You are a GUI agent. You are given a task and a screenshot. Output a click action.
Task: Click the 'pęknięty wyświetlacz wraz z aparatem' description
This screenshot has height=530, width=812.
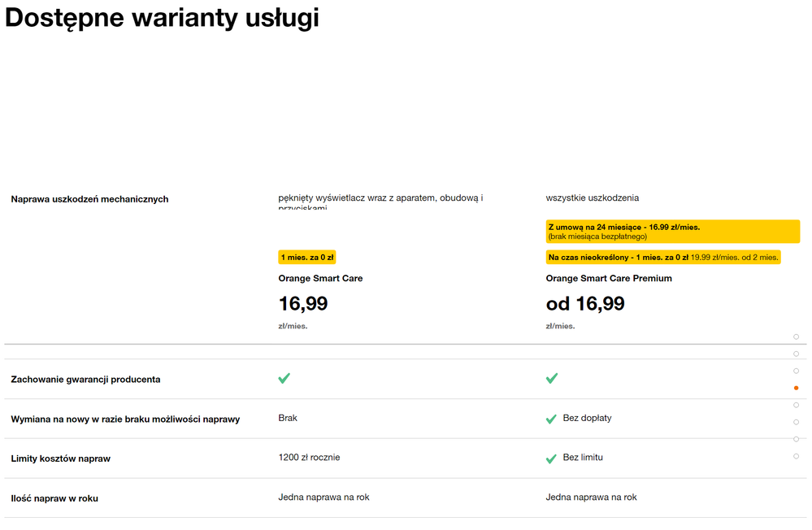click(x=380, y=202)
